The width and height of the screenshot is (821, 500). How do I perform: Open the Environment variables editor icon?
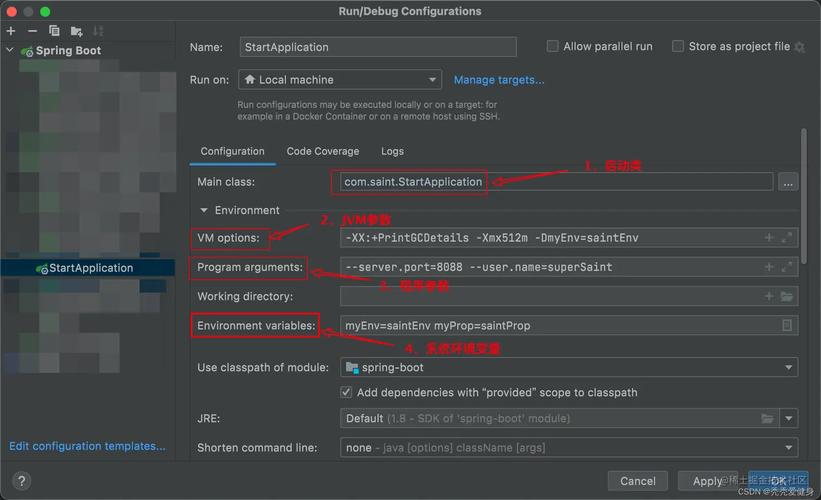click(787, 326)
